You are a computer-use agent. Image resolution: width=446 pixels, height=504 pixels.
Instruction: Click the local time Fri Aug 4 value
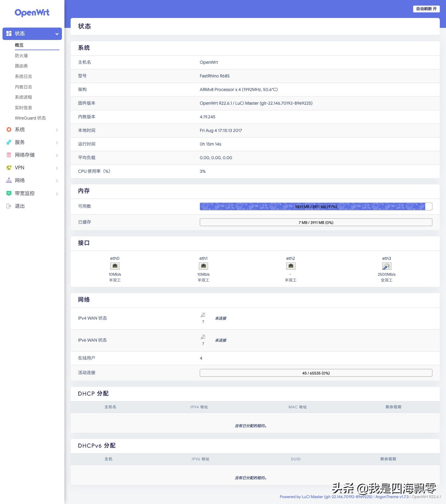coord(221,130)
